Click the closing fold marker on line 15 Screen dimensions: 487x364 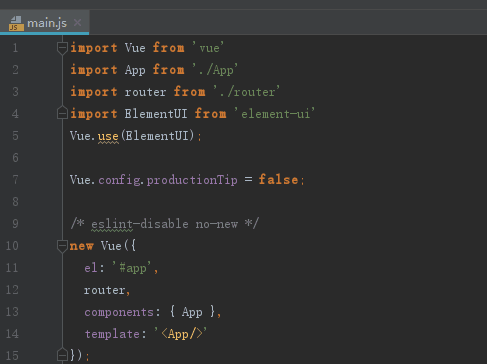(x=62, y=355)
